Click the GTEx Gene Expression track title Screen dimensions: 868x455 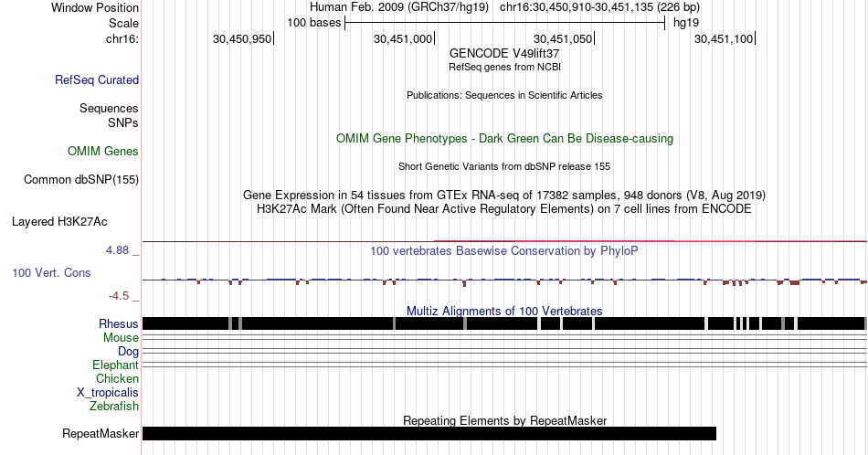504,195
